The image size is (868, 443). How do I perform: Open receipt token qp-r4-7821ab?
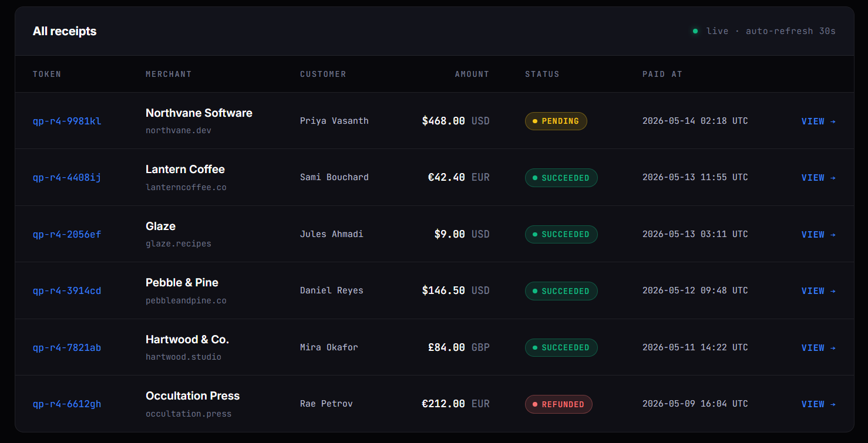67,348
